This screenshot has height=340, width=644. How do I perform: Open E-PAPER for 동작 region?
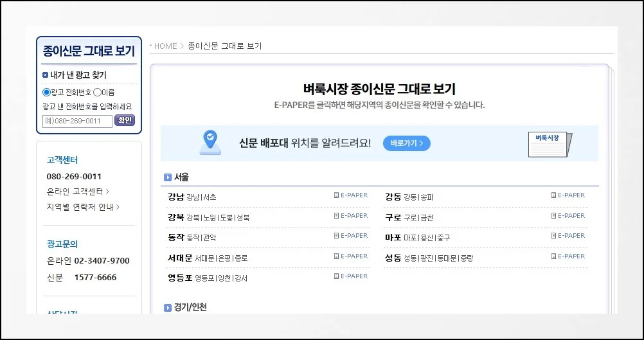pyautogui.click(x=351, y=236)
